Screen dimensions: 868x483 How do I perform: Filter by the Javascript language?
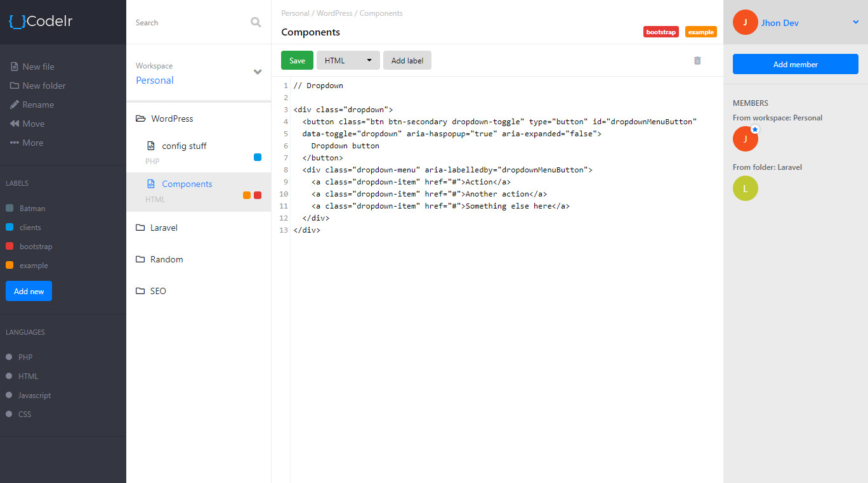pyautogui.click(x=34, y=396)
